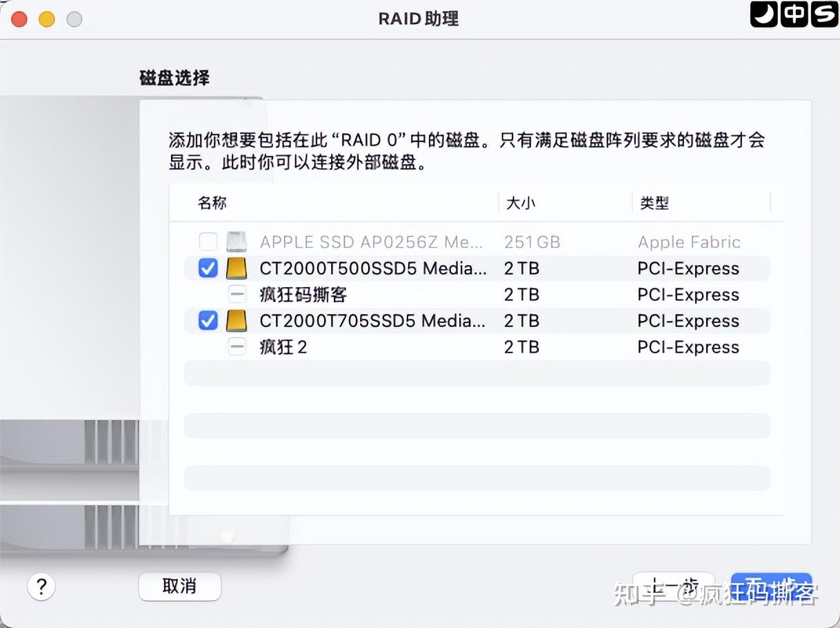
Task: Click 2 TB size of 疯狂码撕客 row
Action: 521,295
